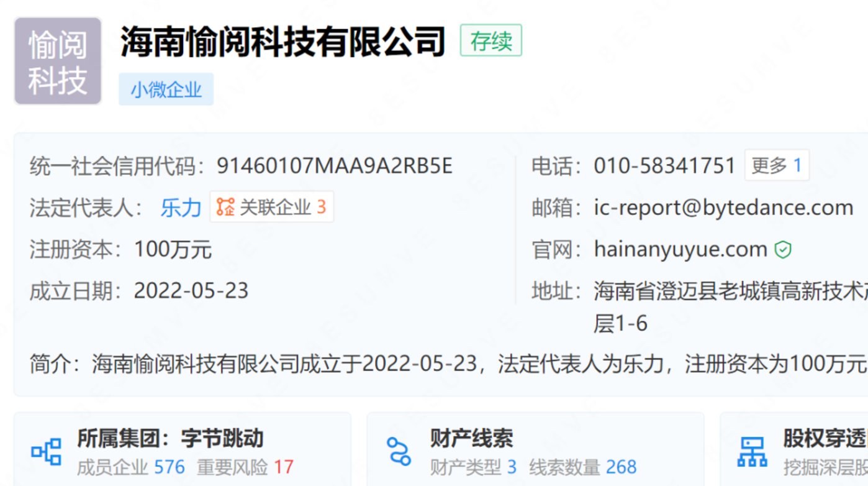Expand more phone numbers via 更多 1

776,166
